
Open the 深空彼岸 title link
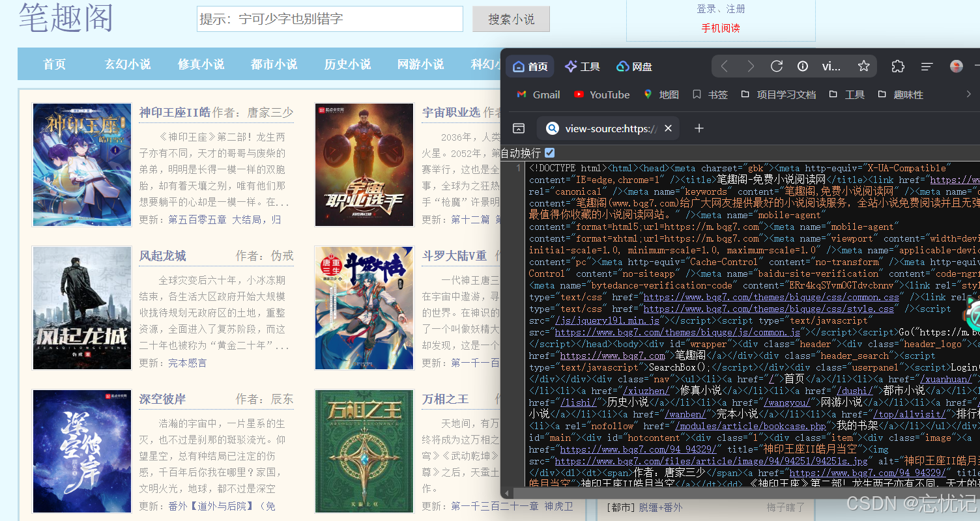coord(162,399)
